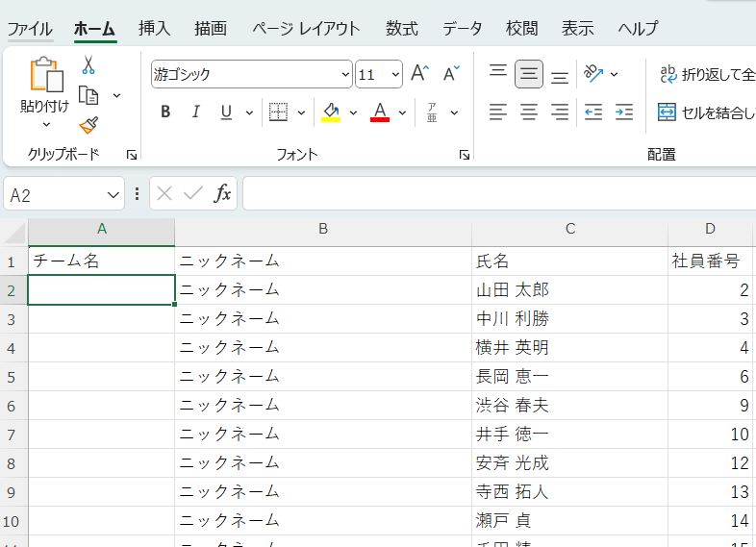Click the 折り返して全体 wrap text button
The height and width of the screenshot is (547, 756).
tap(706, 74)
